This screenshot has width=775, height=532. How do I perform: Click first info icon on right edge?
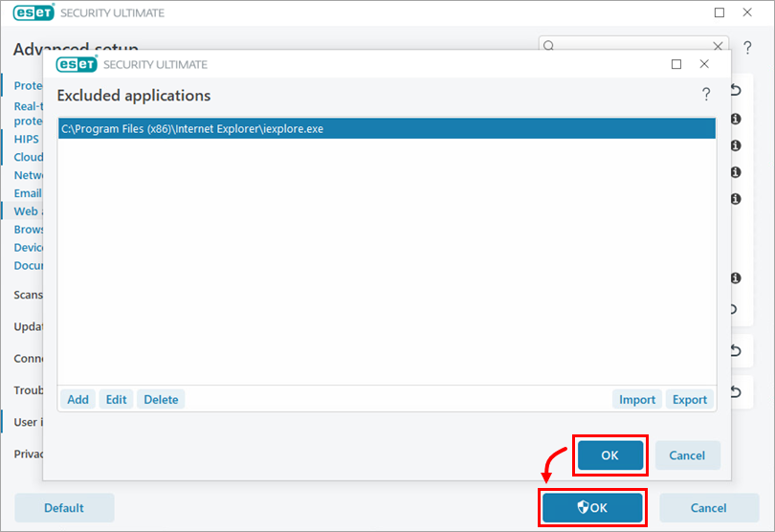pos(736,119)
